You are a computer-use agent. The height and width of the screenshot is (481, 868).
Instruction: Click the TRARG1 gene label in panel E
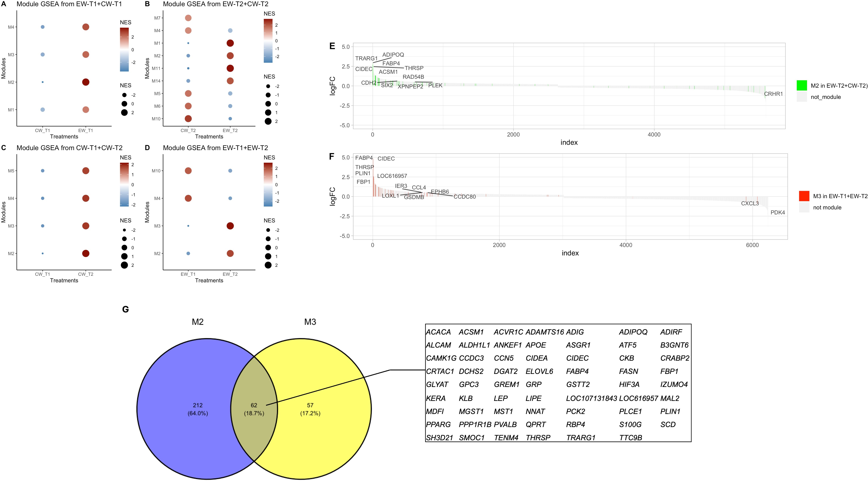pos(366,58)
